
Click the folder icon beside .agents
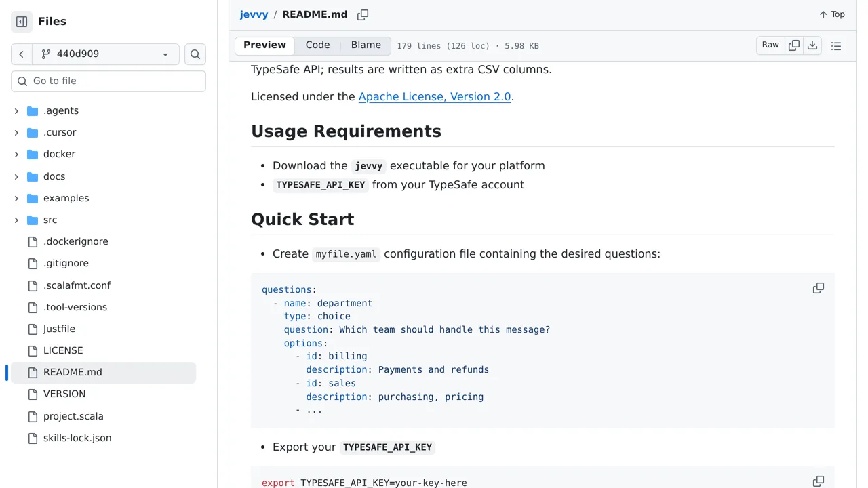coord(33,111)
